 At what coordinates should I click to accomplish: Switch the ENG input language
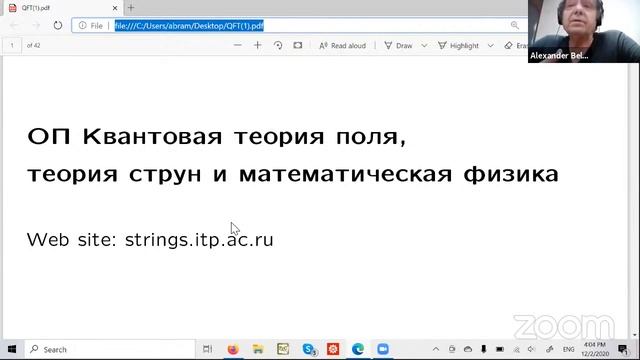click(568, 350)
